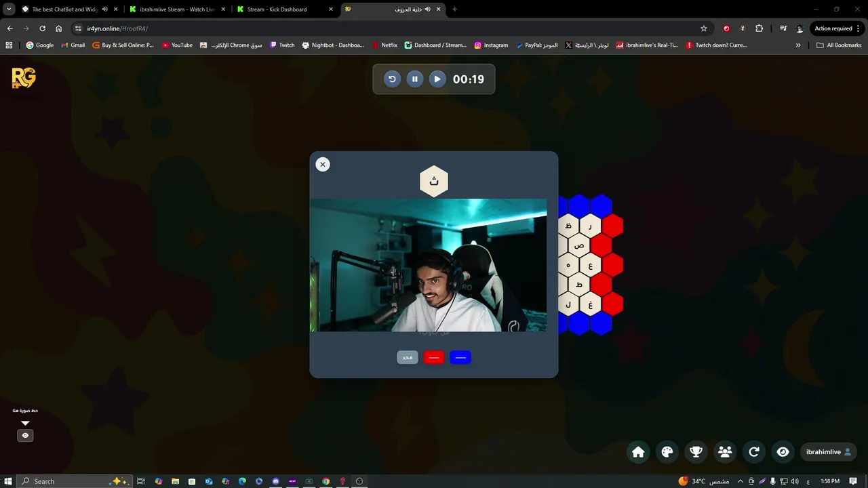Go back to the previous page
The image size is (868, 488).
coord(9,28)
